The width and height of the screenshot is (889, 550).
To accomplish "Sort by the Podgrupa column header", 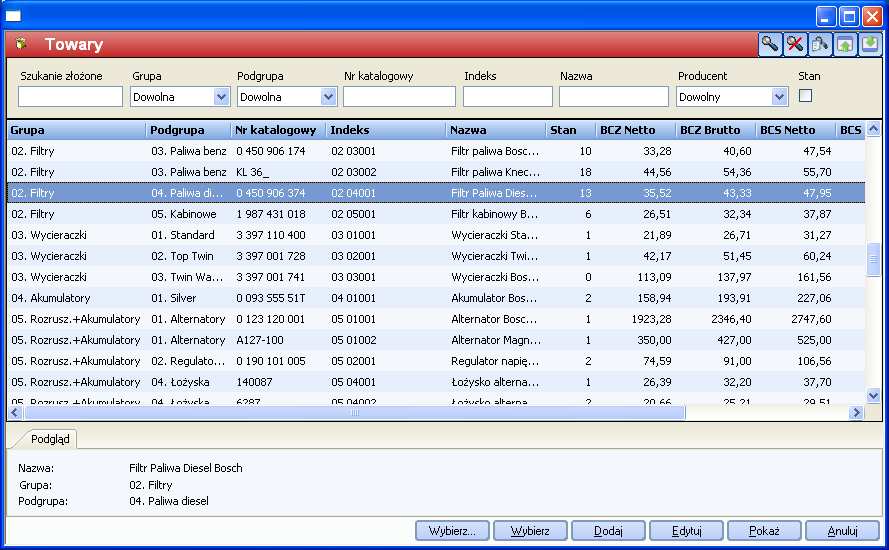I will (188, 130).
